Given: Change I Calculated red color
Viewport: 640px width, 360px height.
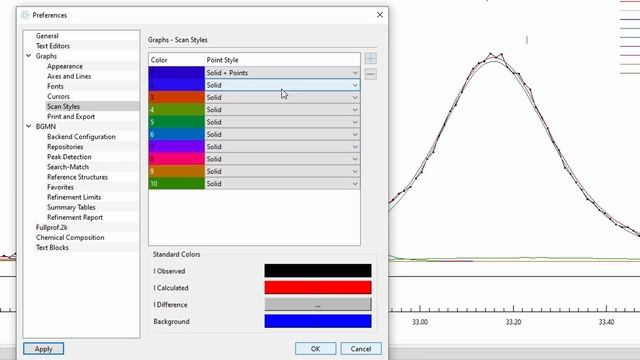Looking at the screenshot, I should [x=318, y=287].
